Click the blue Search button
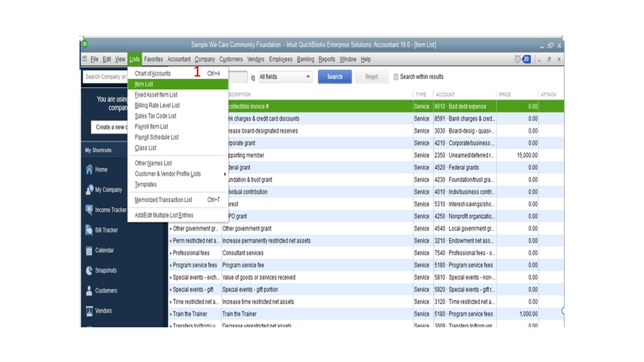Screen dimensions: 644x362 coord(335,77)
